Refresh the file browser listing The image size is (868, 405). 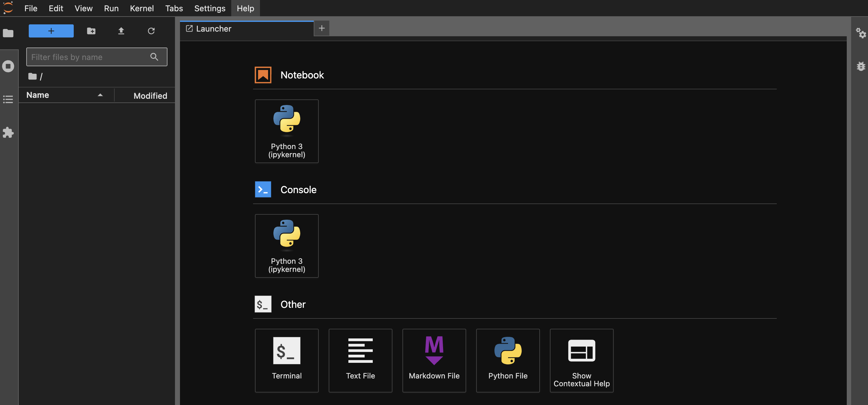(151, 31)
